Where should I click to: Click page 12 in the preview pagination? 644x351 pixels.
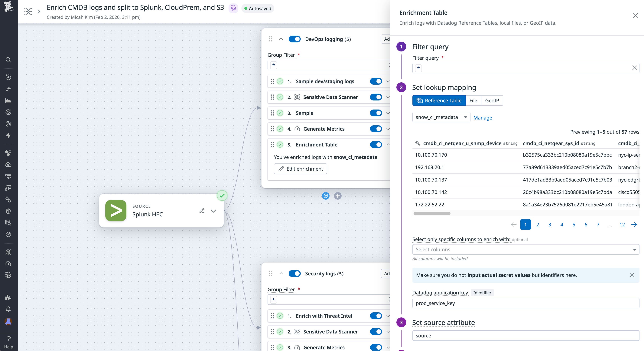[x=622, y=224]
